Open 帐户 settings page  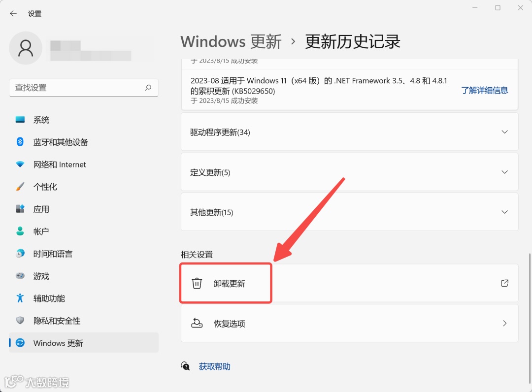(x=84, y=231)
